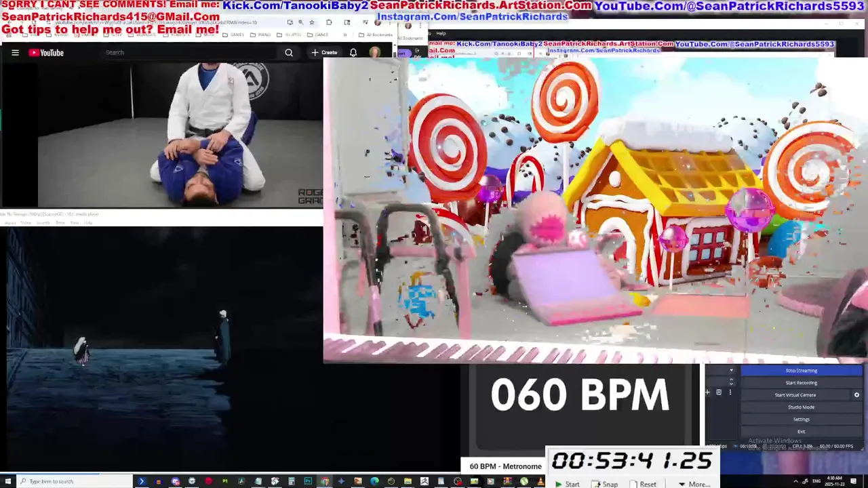Open Settings in OBS controls
Screen dimensions: 868x488
coord(801,420)
